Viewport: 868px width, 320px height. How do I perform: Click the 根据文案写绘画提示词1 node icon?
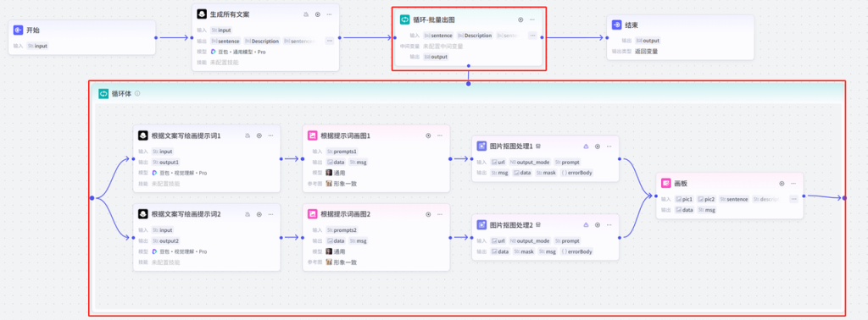tap(142, 135)
